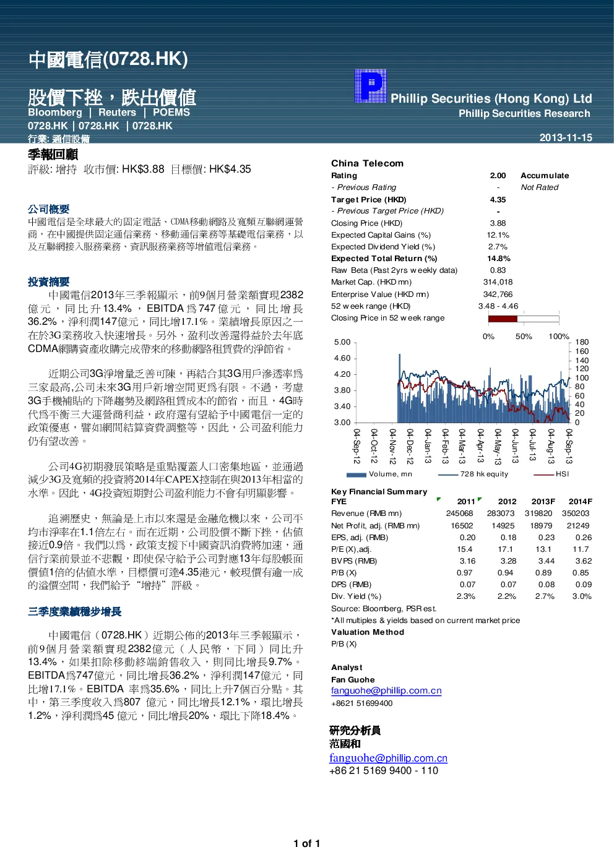Click the 中國電信(0728.HK) title
Image resolution: width=614 pixels, height=868 pixels.
click(108, 59)
